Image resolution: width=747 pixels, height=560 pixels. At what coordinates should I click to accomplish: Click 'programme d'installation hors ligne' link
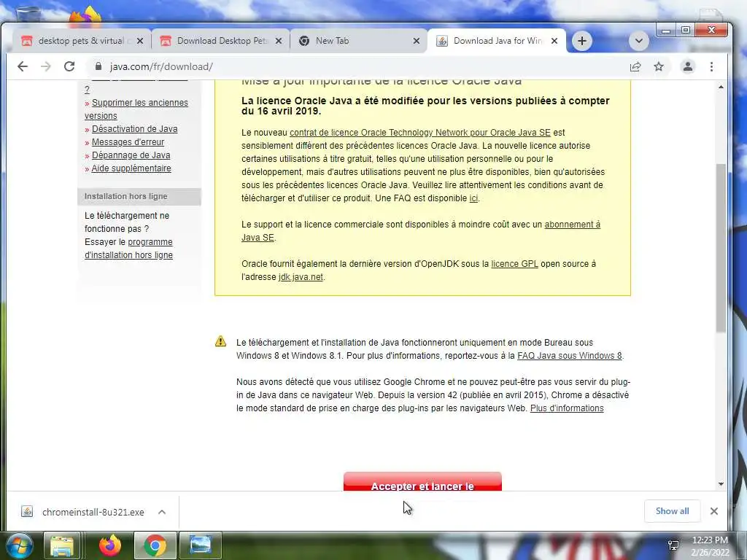pos(128,249)
